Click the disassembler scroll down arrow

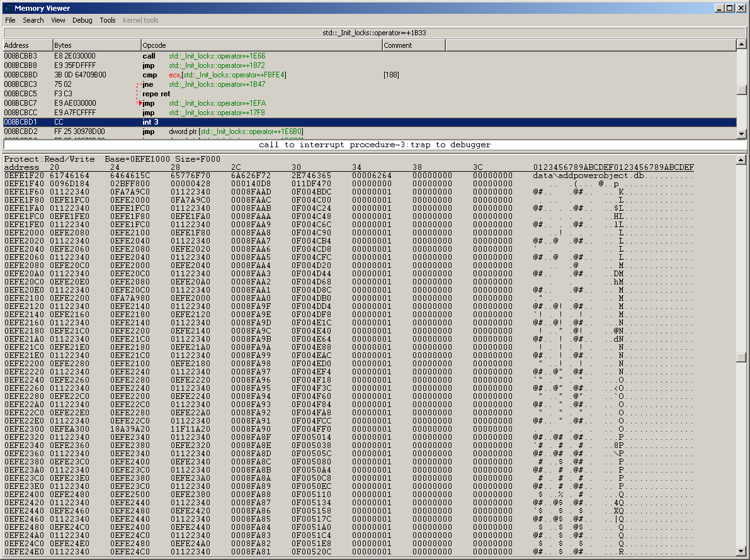tap(741, 133)
